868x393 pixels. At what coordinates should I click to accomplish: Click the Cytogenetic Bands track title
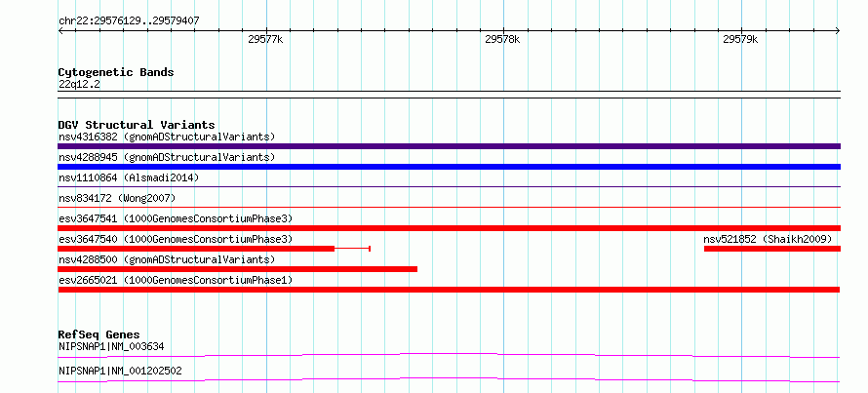[x=116, y=72]
